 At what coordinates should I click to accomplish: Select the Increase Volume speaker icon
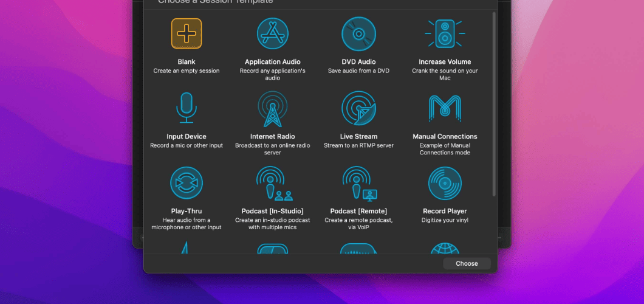pyautogui.click(x=445, y=33)
